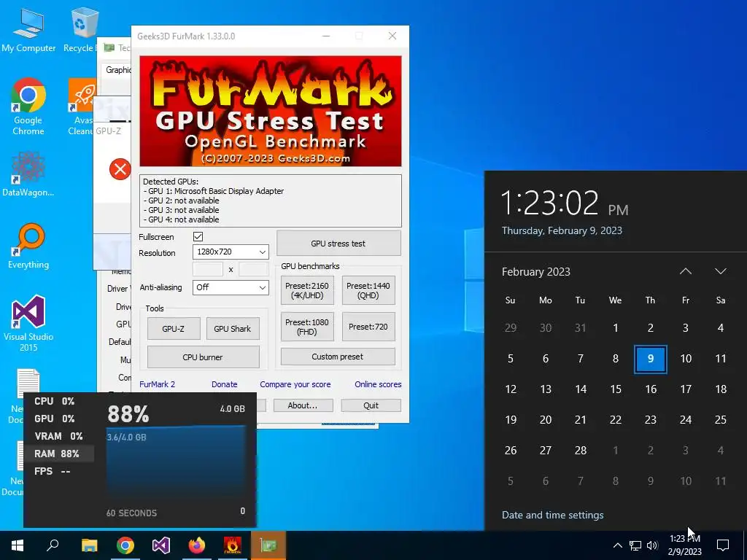Click the custom resolution height field

pyautogui.click(x=253, y=269)
